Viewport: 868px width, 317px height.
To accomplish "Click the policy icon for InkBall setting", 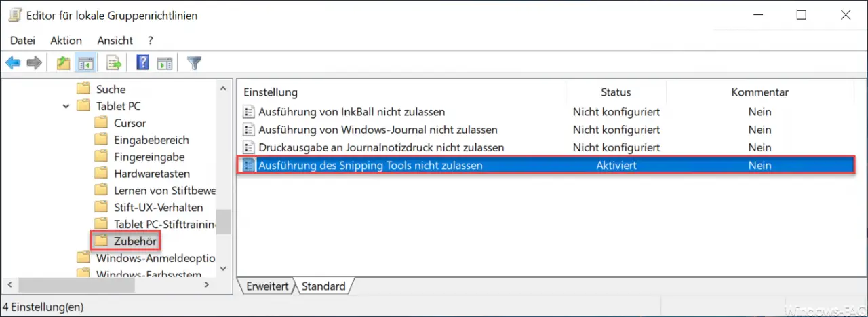I will pos(249,111).
